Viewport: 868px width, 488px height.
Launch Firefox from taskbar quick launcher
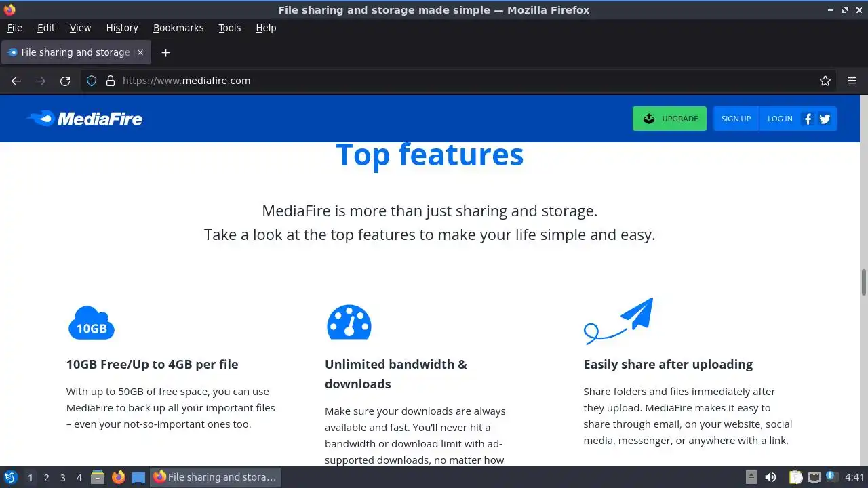click(118, 477)
